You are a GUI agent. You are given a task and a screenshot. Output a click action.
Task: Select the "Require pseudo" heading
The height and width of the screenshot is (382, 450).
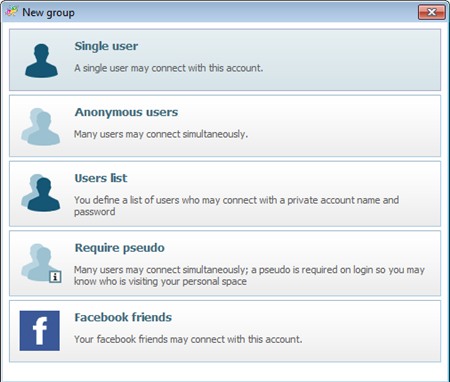120,248
